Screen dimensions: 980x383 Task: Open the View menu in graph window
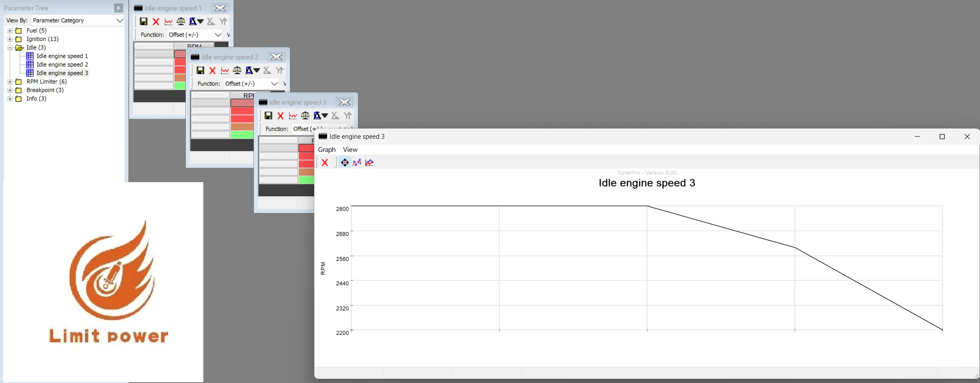(350, 149)
